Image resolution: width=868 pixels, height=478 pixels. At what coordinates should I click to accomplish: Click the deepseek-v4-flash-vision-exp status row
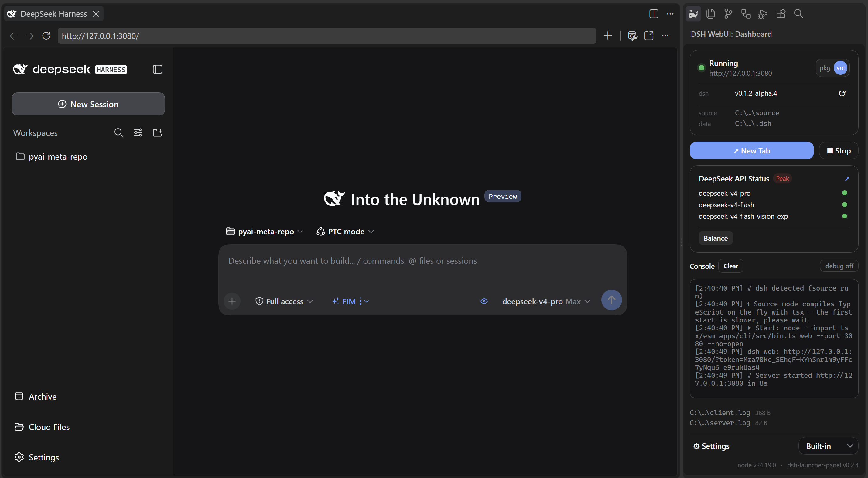coord(773,216)
